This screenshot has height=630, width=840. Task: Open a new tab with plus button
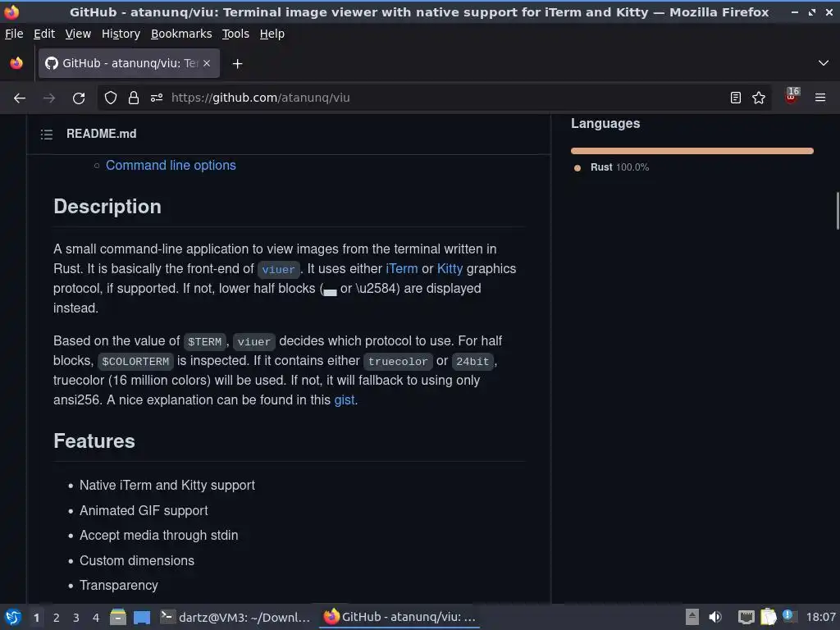pyautogui.click(x=237, y=64)
